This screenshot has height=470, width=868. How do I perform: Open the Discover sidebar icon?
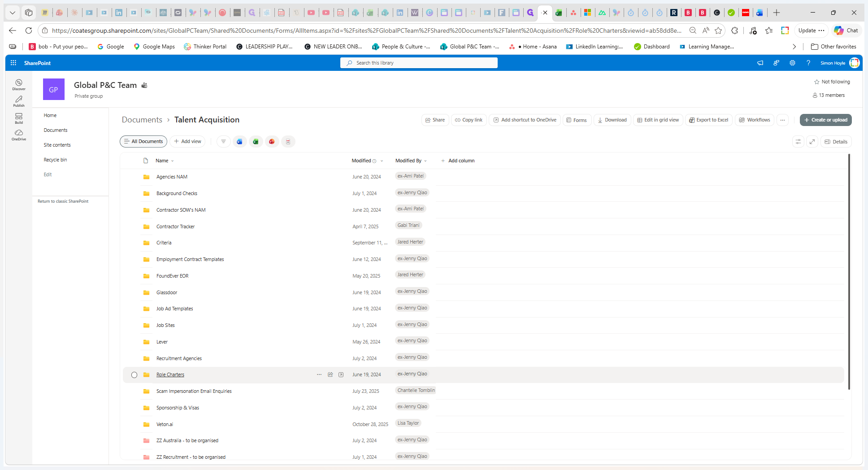point(19,84)
